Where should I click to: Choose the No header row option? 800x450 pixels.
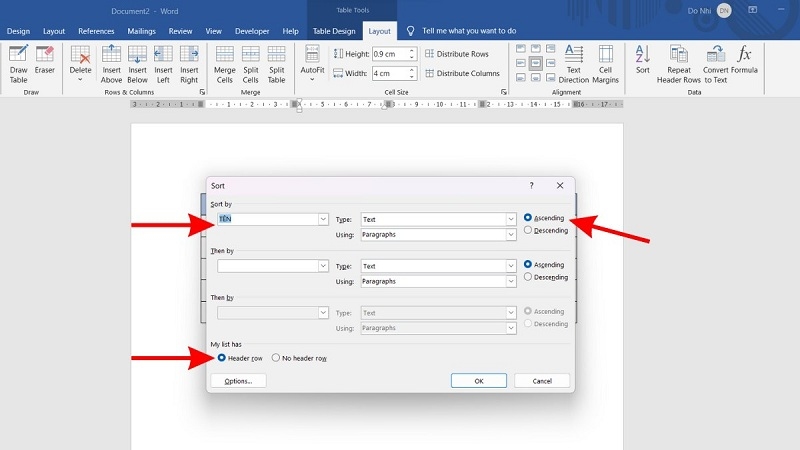pyautogui.click(x=276, y=358)
